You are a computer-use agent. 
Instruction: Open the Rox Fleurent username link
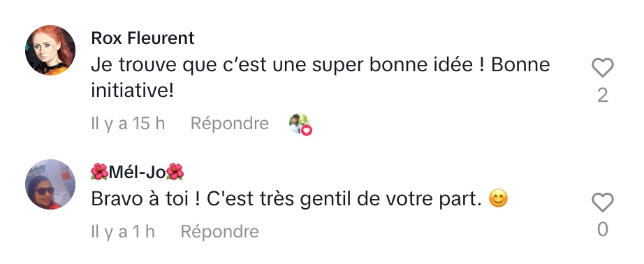142,38
